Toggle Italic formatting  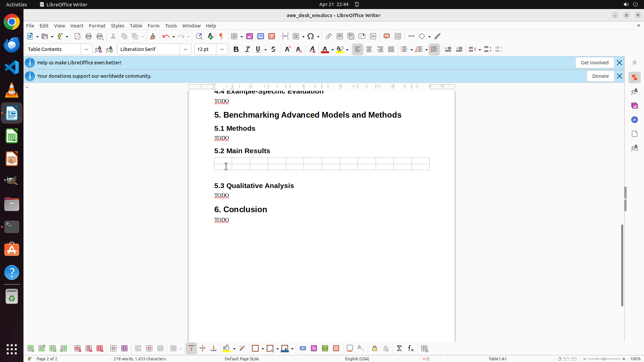pyautogui.click(x=247, y=49)
